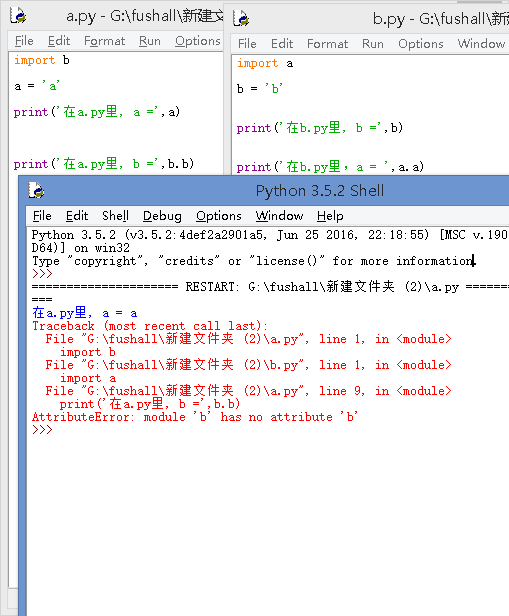
Task: Open Window menu in Python Shell
Action: click(x=279, y=216)
